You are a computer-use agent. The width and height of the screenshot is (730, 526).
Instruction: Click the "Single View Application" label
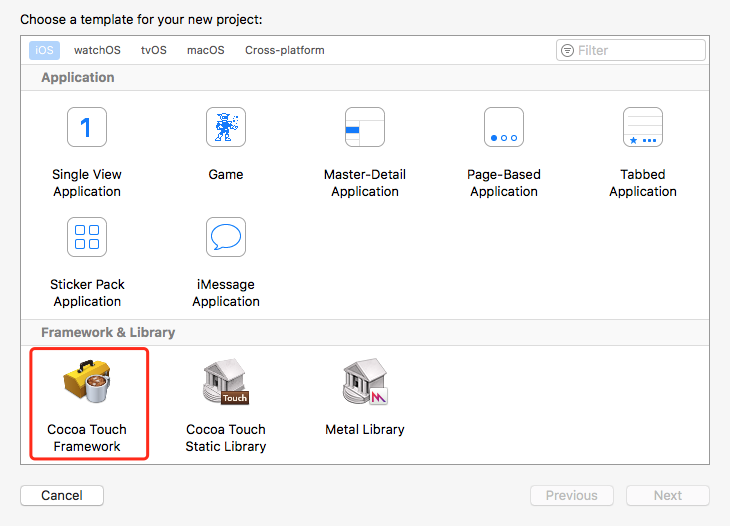tap(87, 183)
